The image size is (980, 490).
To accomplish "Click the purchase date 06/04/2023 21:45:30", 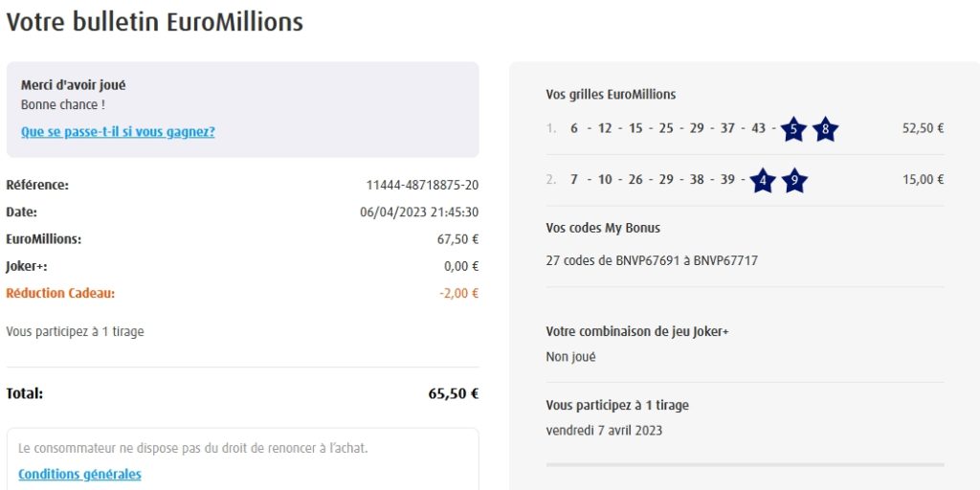I will 419,212.
